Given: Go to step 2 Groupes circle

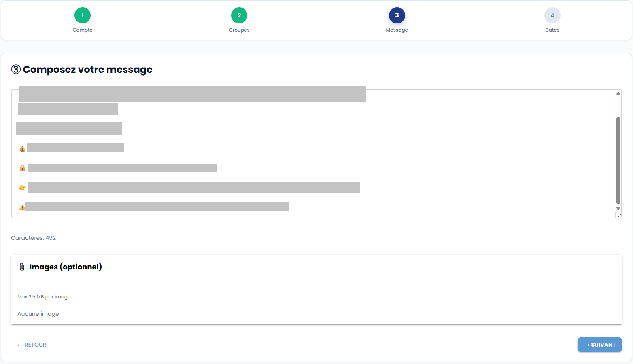Looking at the screenshot, I should (x=239, y=15).
